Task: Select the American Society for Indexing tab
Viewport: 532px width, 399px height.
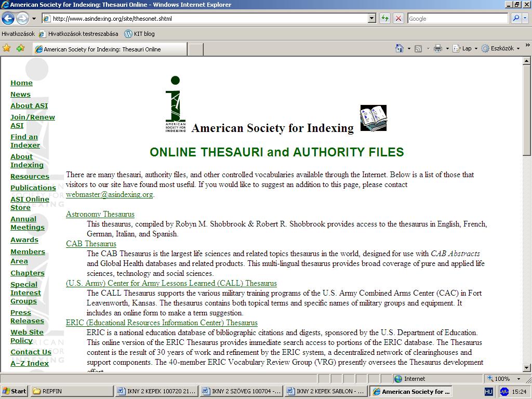Action: click(x=110, y=49)
